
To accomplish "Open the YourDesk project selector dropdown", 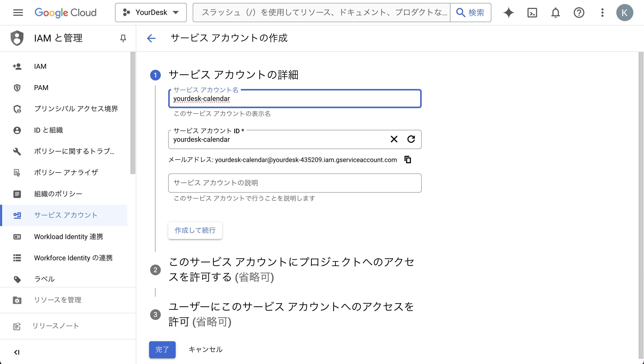I will click(151, 13).
